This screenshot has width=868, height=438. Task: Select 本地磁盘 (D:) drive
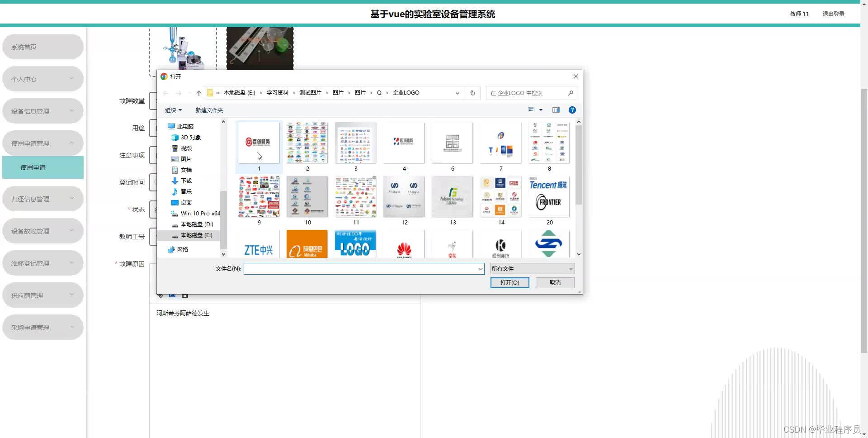[x=192, y=224]
